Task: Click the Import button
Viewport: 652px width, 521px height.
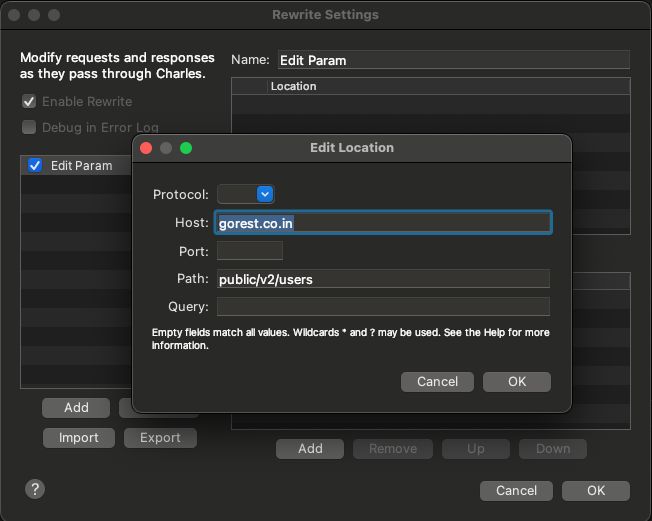Action: click(78, 437)
